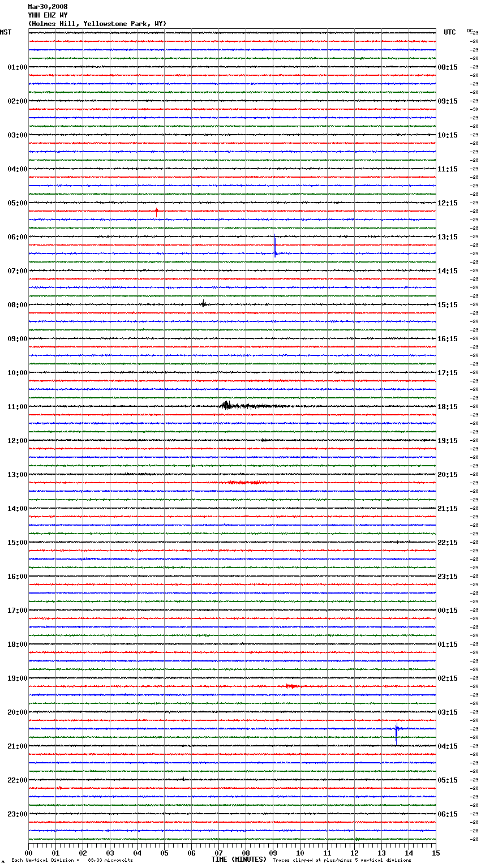Click the 05 minute label on the x-axis
Viewport: 481px width, 868px height.
click(x=164, y=853)
